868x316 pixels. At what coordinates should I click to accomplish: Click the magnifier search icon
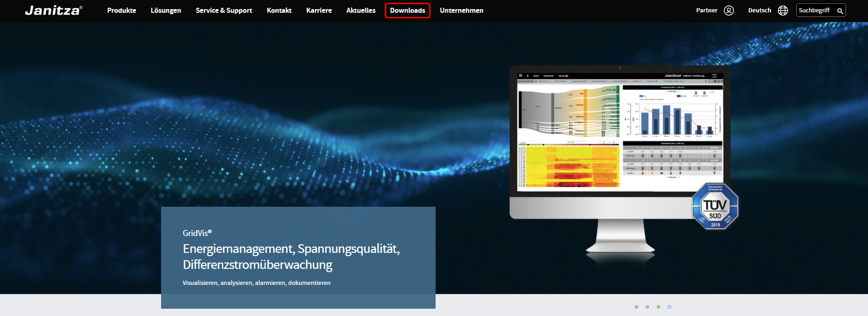click(840, 11)
